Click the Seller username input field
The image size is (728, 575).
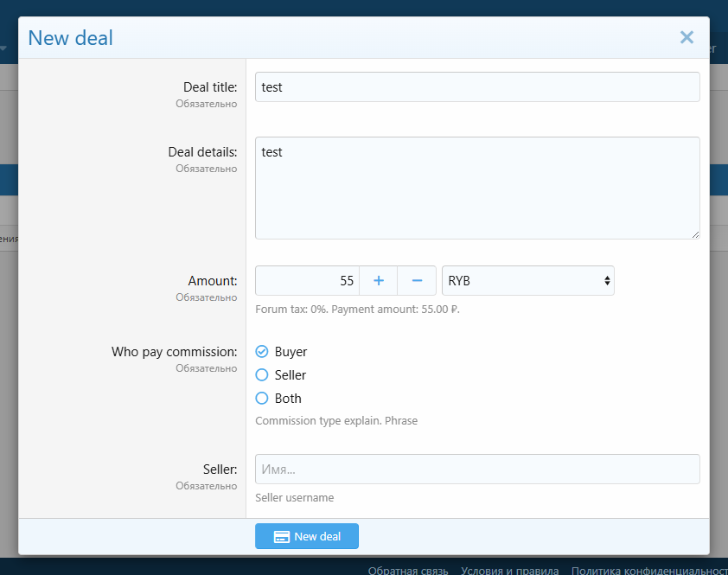[x=477, y=470]
